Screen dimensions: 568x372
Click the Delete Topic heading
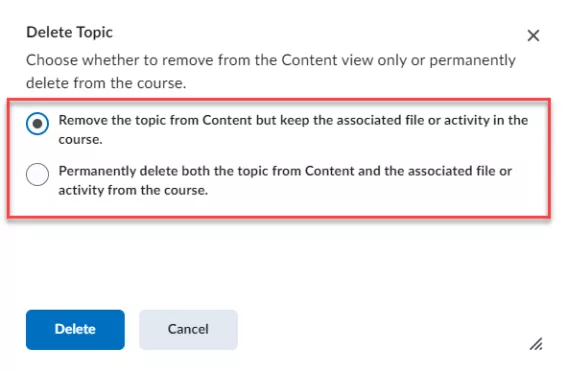69,32
